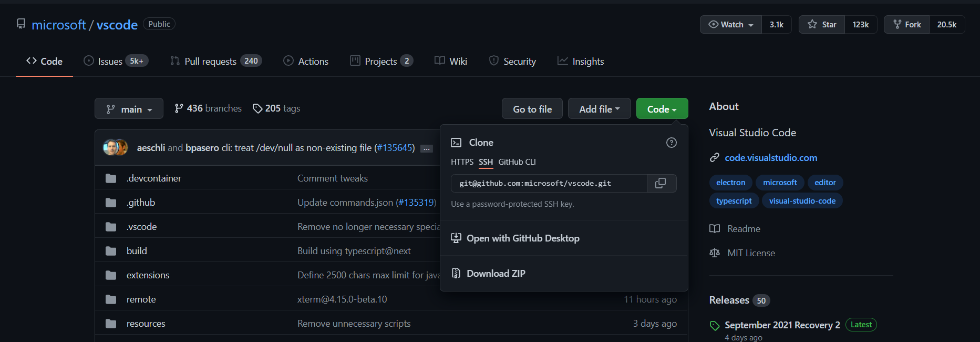Click the electron topic tag
980x342 pixels.
[x=730, y=183]
